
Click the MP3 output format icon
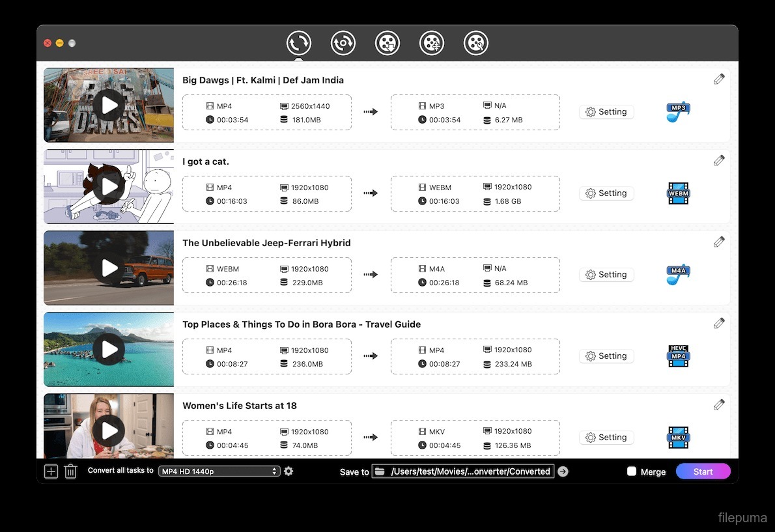point(678,112)
